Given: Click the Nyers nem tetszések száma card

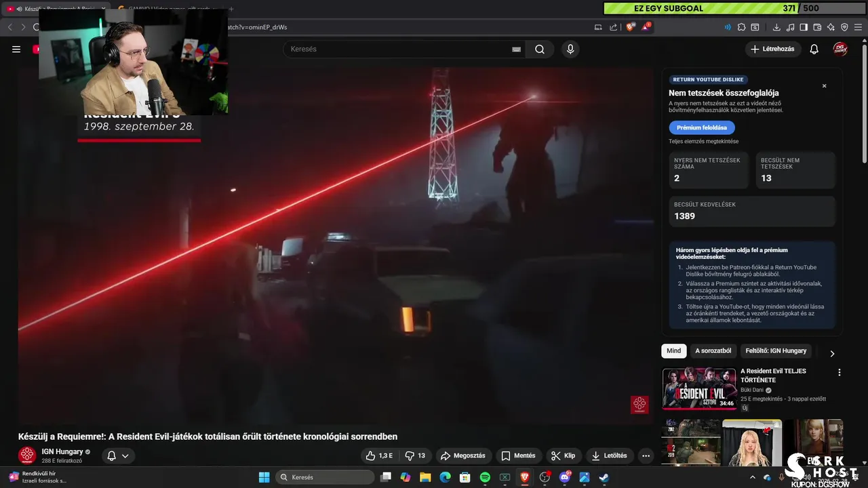Looking at the screenshot, I should point(708,170).
